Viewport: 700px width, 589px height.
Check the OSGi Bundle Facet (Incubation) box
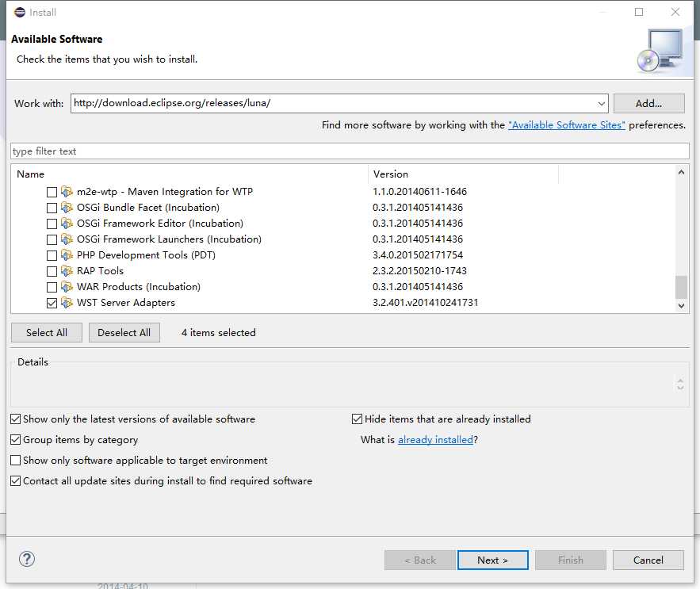pyautogui.click(x=52, y=208)
